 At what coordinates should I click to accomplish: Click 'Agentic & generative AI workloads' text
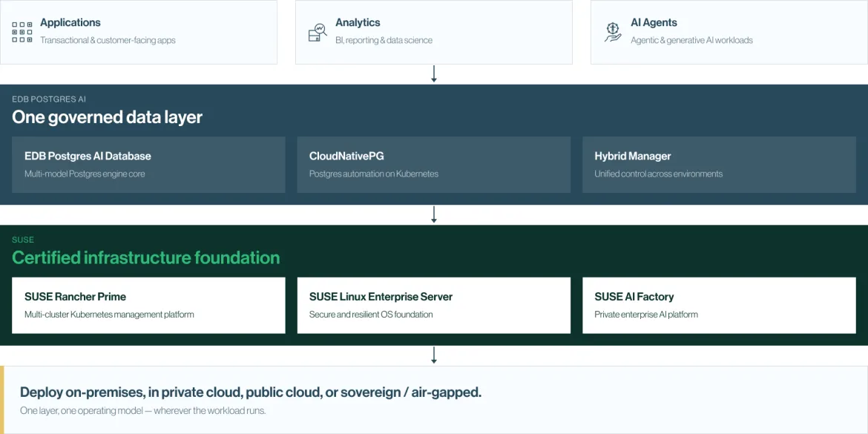[691, 40]
